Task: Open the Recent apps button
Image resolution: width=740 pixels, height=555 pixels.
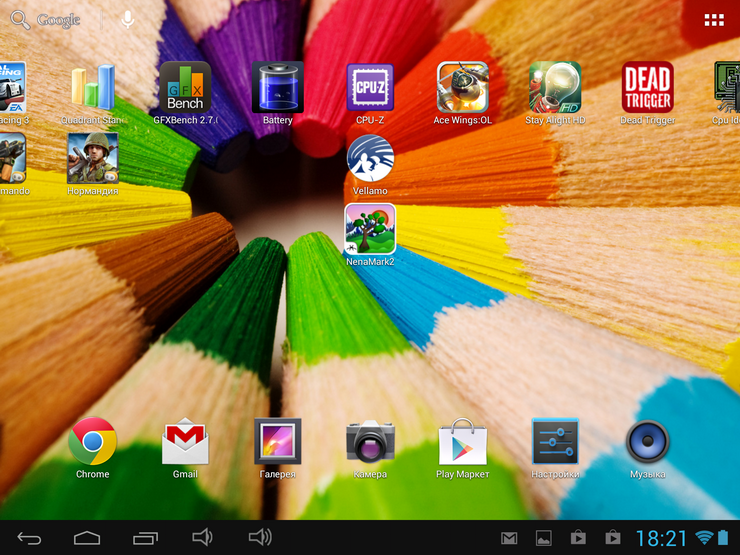Action: [145, 538]
